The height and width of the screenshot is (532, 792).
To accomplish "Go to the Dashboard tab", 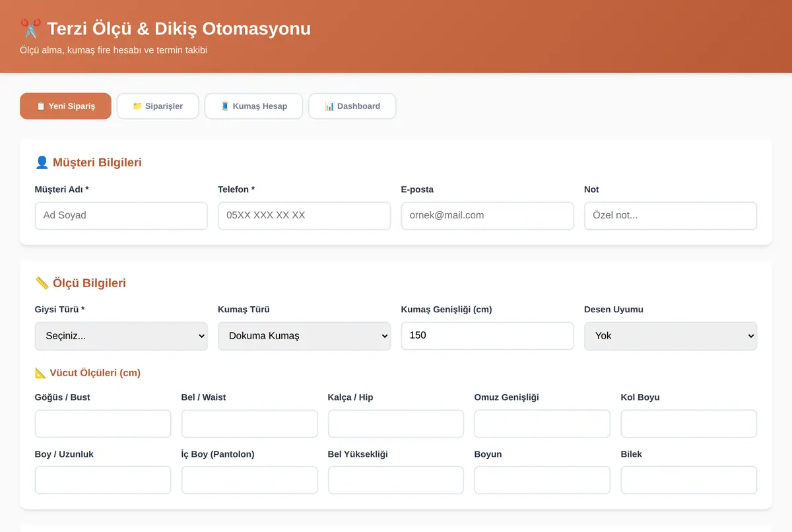I will pyautogui.click(x=352, y=106).
